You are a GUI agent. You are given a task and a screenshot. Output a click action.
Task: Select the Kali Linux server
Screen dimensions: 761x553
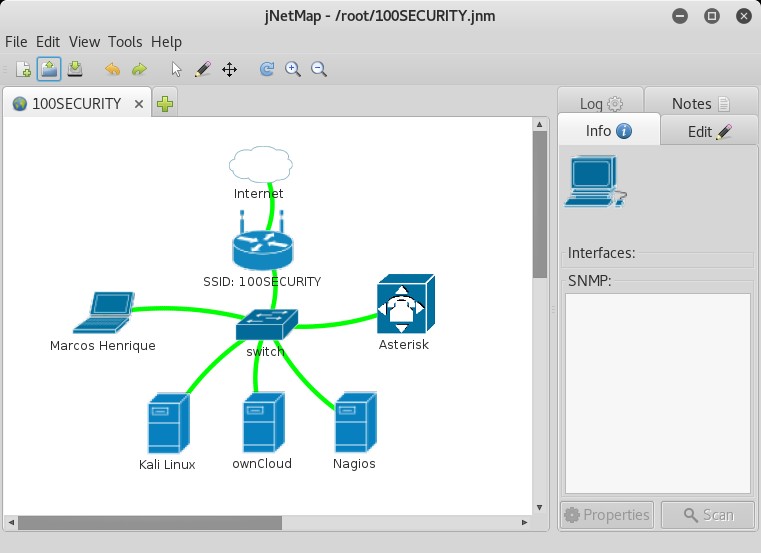pos(168,423)
